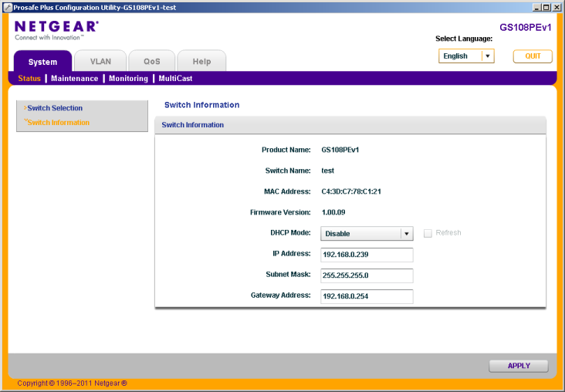The image size is (565, 392).
Task: Click the GS108PEv1 model label at top right
Action: 526,28
